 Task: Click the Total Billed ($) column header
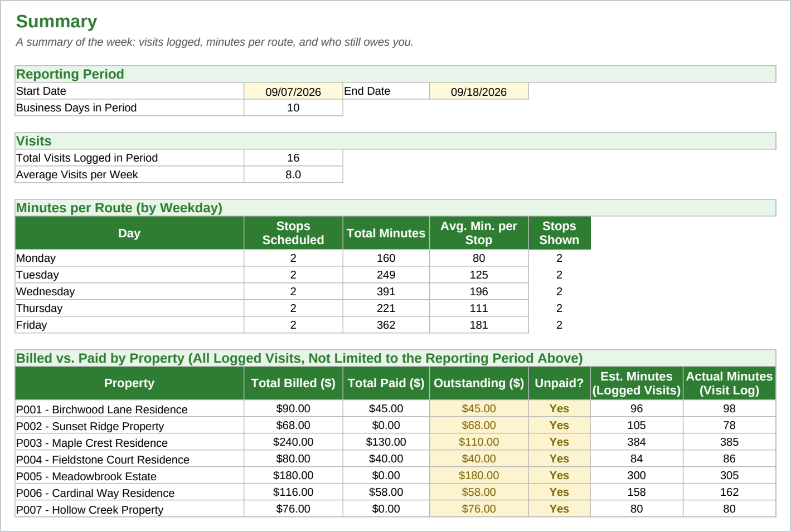(293, 383)
